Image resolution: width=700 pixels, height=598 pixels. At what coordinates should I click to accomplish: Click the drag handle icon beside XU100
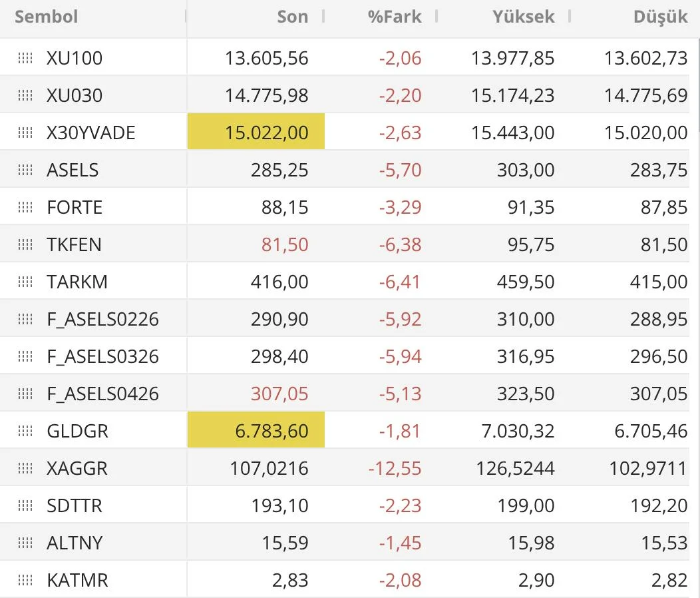(x=25, y=59)
